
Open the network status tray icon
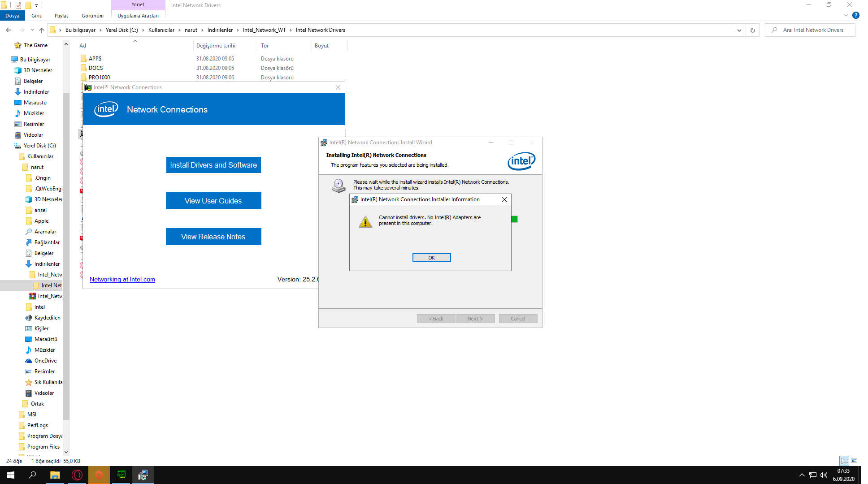point(813,475)
